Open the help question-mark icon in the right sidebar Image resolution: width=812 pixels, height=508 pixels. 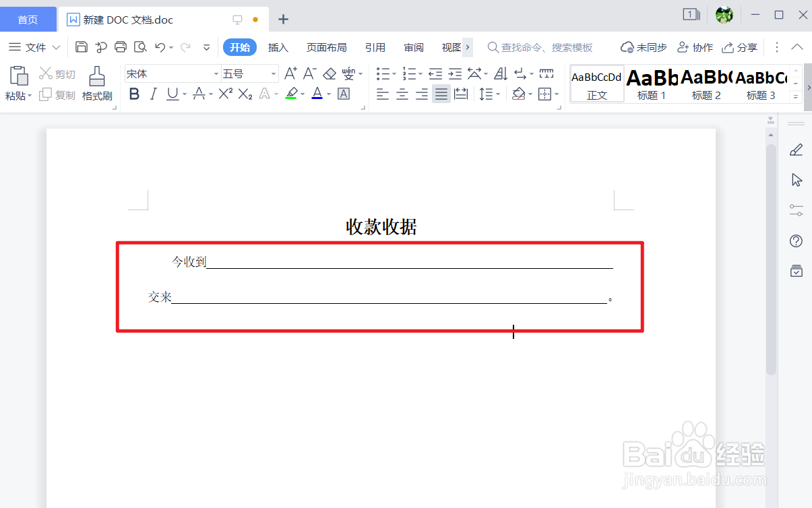coord(797,241)
